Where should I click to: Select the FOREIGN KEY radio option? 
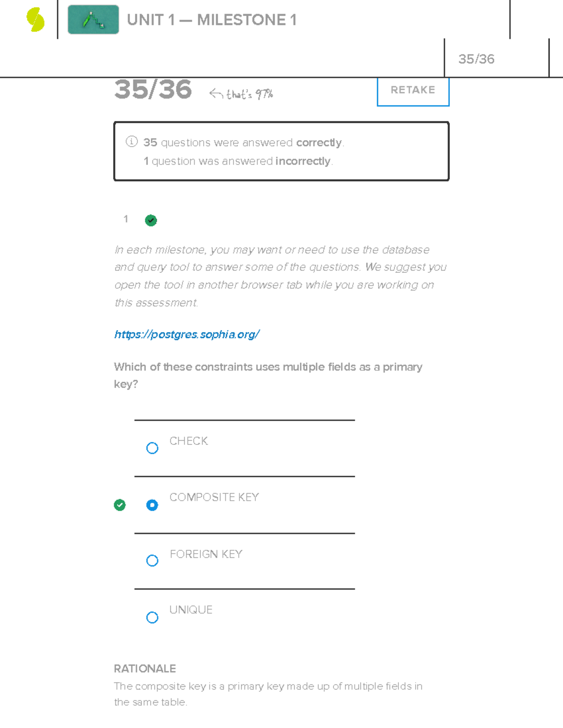152,561
